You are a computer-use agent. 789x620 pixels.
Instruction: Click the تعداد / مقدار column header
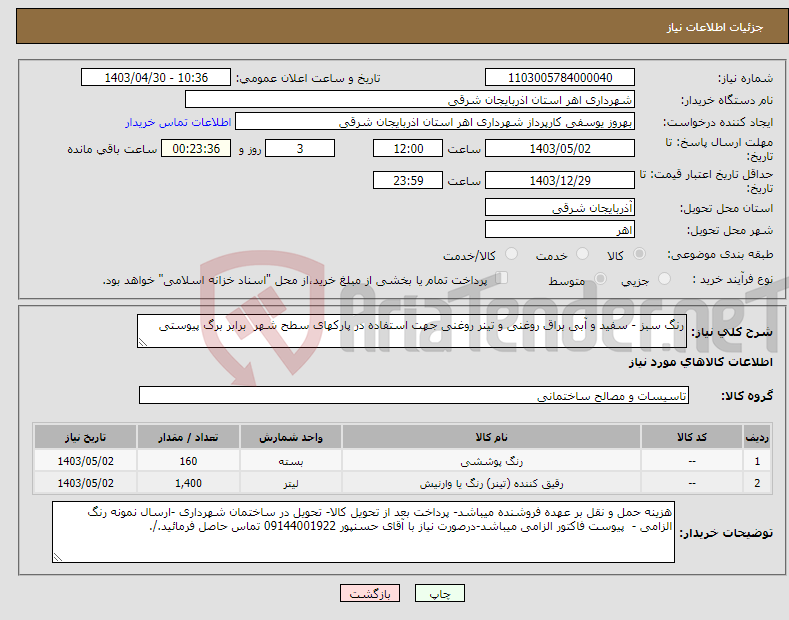coord(188,437)
